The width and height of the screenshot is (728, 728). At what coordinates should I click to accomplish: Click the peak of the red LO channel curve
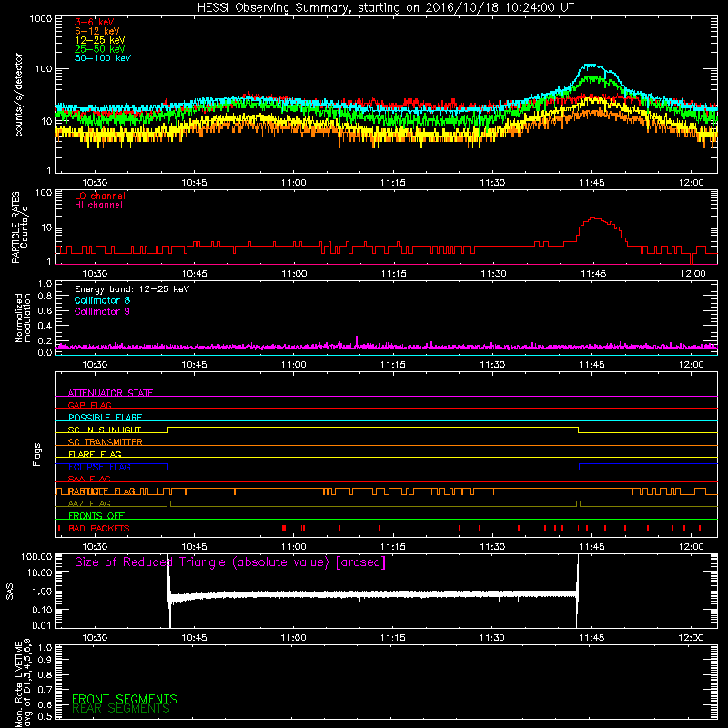(x=594, y=218)
